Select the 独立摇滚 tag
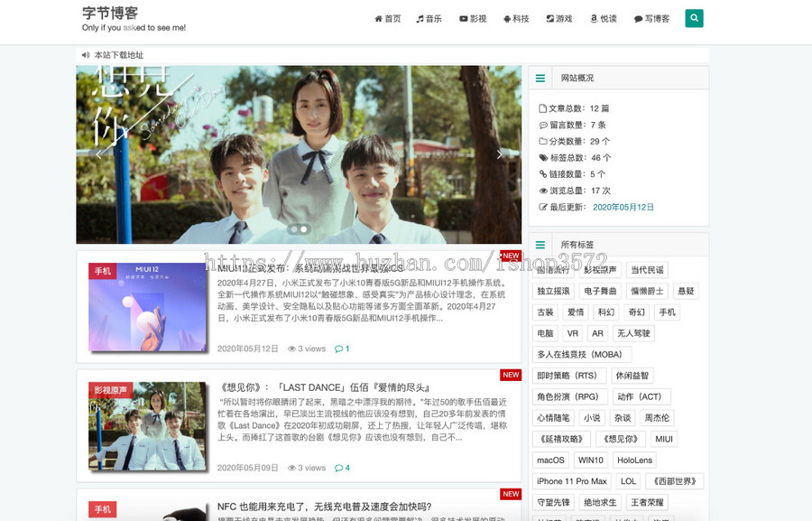The width and height of the screenshot is (812, 521). tap(553, 292)
